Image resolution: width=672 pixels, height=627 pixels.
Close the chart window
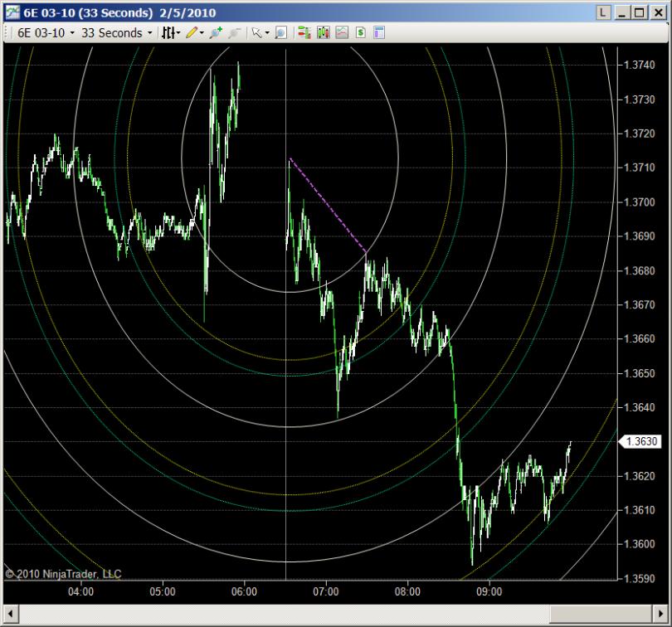click(658, 13)
